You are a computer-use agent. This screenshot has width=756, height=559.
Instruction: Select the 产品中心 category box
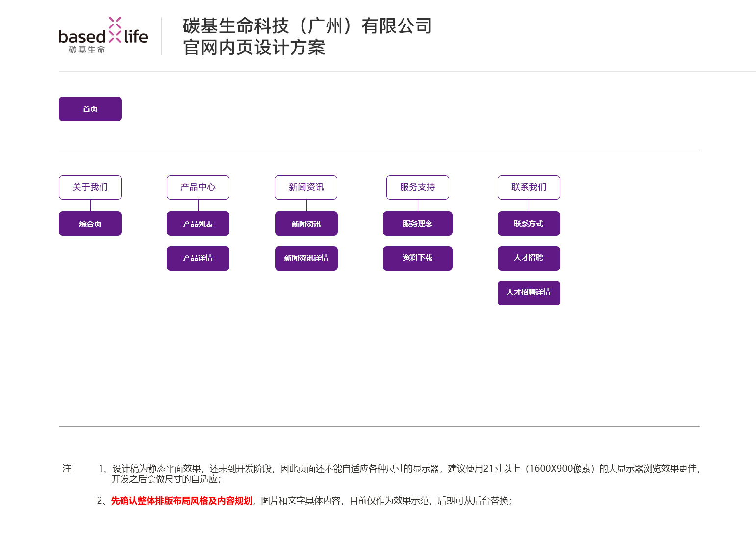(x=198, y=187)
